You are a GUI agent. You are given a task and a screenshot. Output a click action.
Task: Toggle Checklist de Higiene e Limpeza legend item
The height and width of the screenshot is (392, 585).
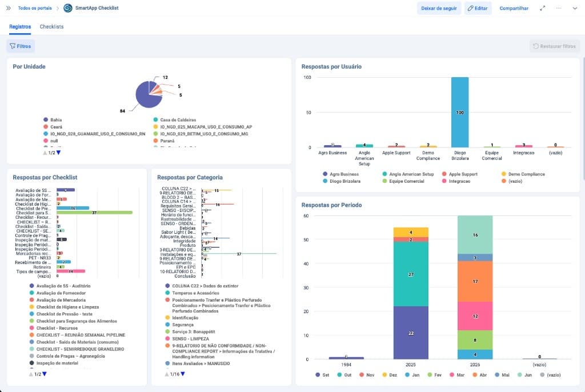coord(64,307)
